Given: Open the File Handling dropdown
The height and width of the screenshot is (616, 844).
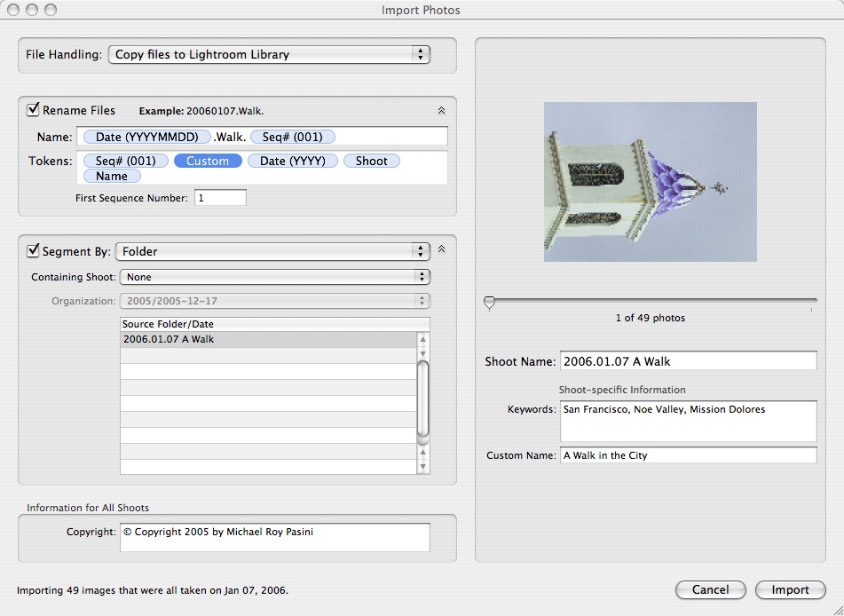Looking at the screenshot, I should coord(269,55).
